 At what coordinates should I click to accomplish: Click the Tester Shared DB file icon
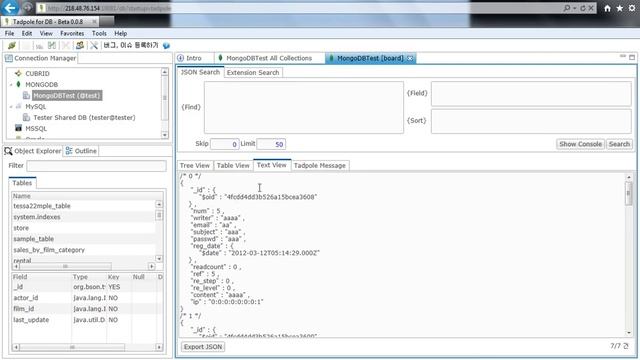coord(27,117)
